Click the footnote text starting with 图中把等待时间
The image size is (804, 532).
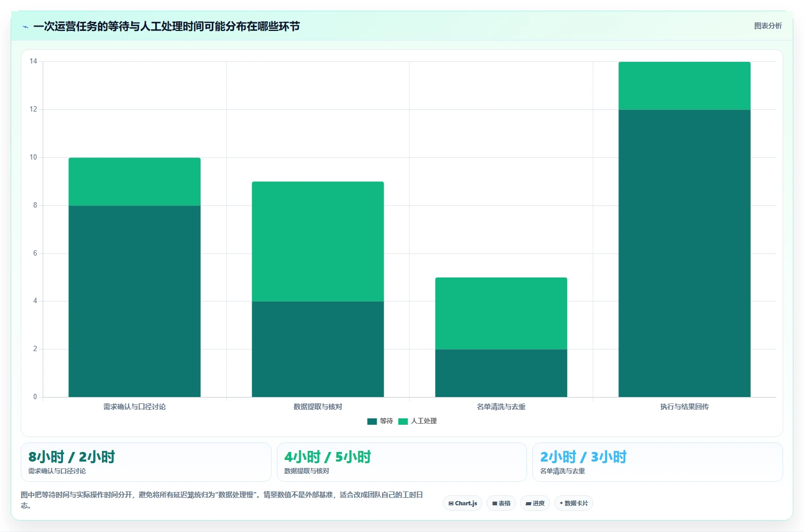(222, 500)
